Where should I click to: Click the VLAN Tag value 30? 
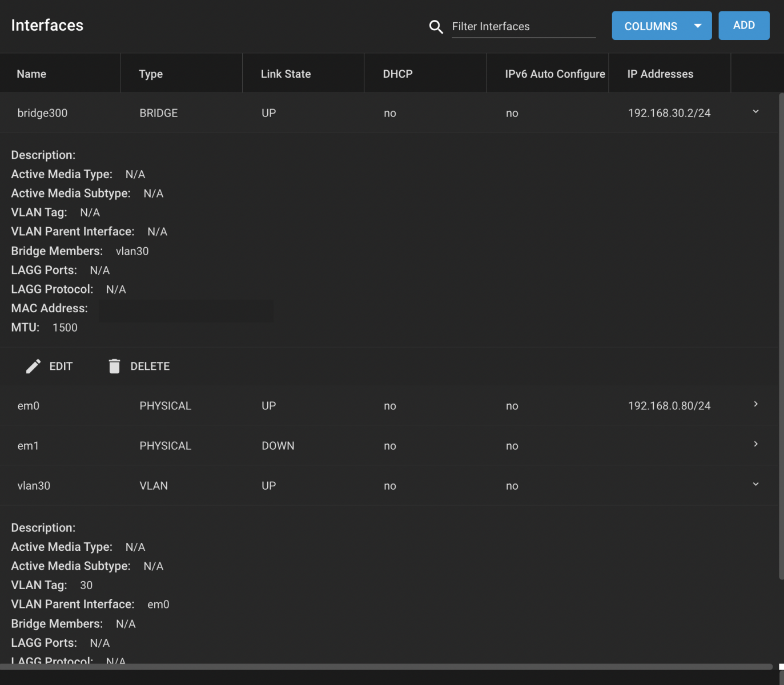pos(86,585)
